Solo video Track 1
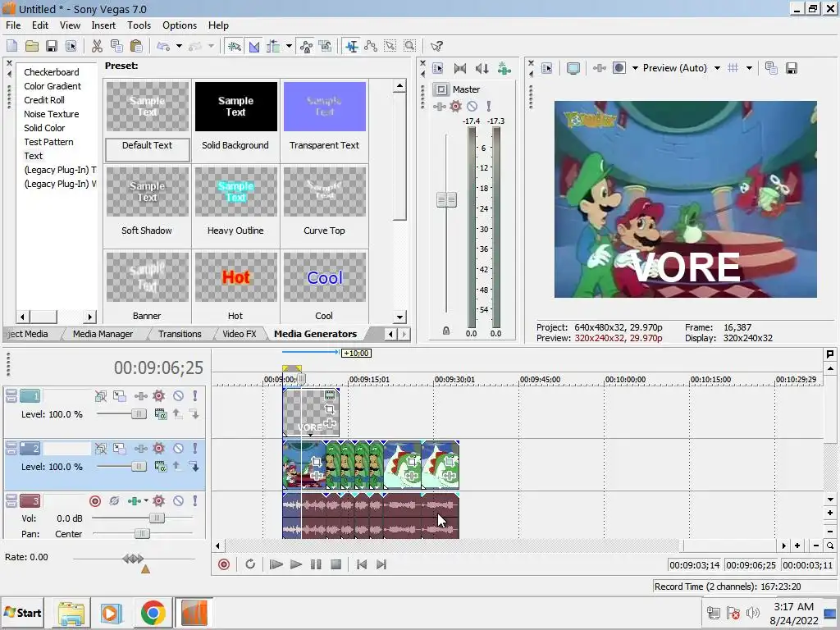840x630 pixels. pyautogui.click(x=195, y=396)
